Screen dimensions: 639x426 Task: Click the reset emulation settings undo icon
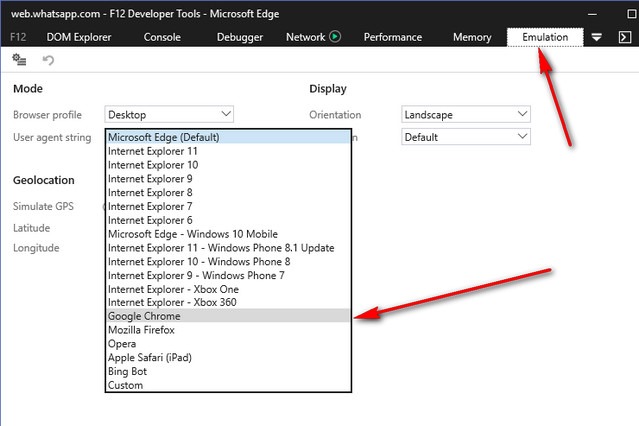pyautogui.click(x=48, y=60)
